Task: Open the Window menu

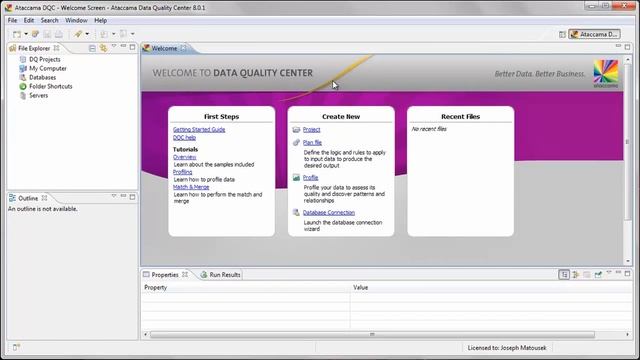Action: (76, 20)
